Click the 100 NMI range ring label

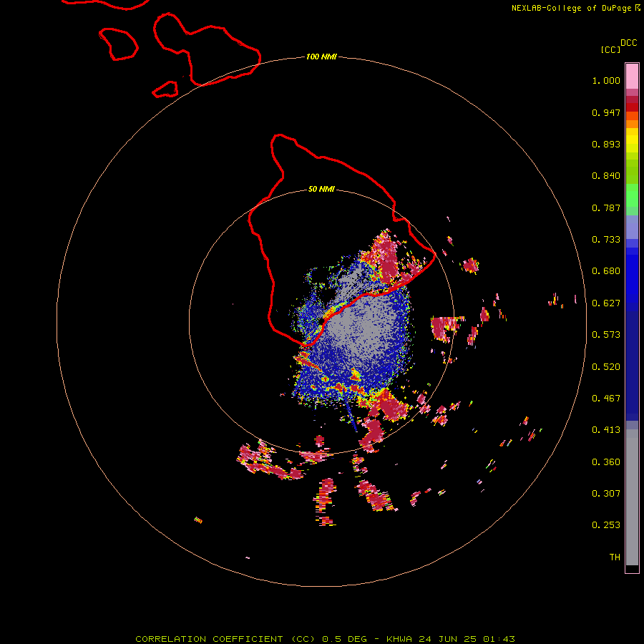pyautogui.click(x=321, y=57)
